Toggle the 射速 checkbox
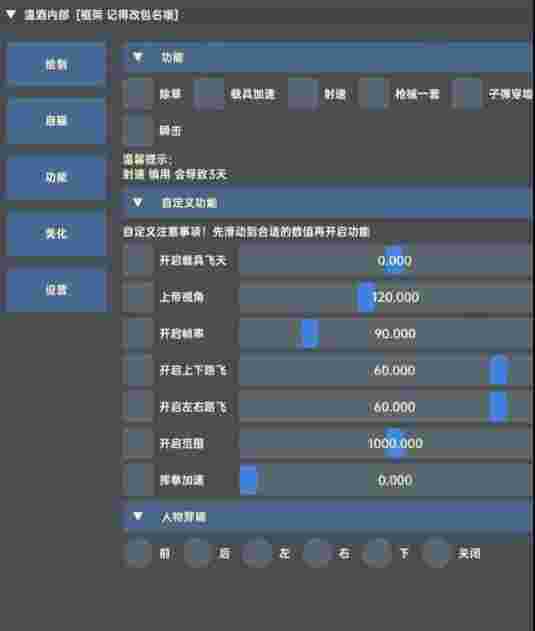This screenshot has height=631, width=535. pos(303,94)
